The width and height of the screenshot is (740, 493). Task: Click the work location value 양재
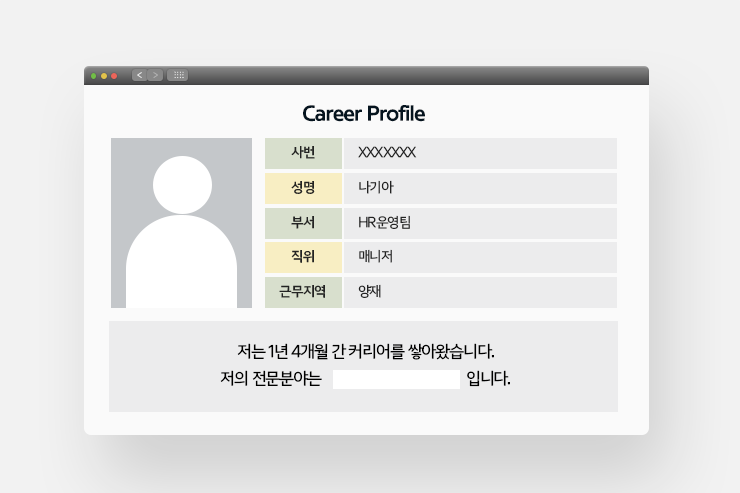click(x=370, y=292)
